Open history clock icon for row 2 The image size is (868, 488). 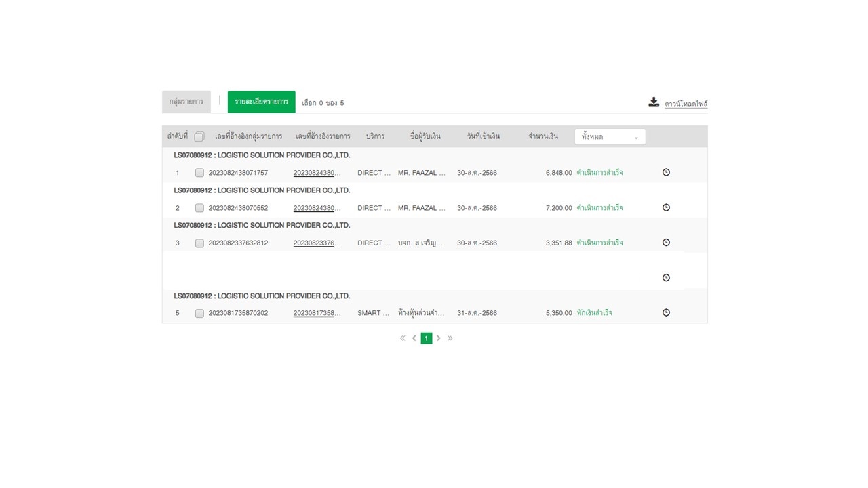coord(666,207)
